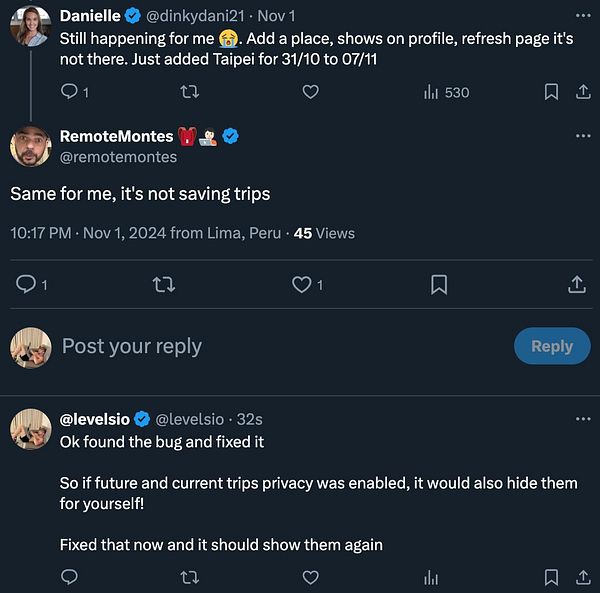Open Danielle's profile picture
Viewport: 600px width, 593px height.
30,26
